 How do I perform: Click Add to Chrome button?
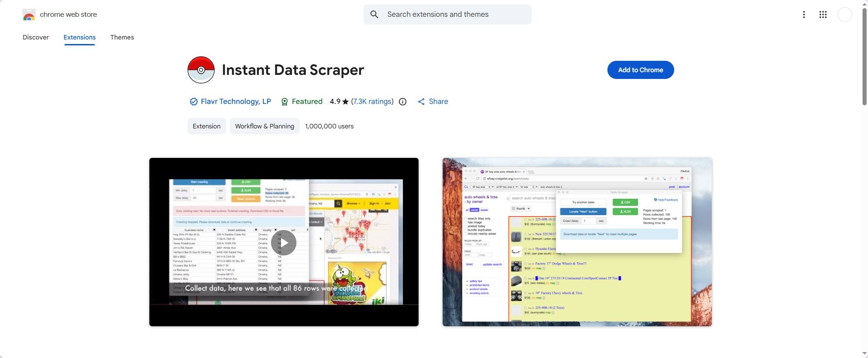point(641,70)
